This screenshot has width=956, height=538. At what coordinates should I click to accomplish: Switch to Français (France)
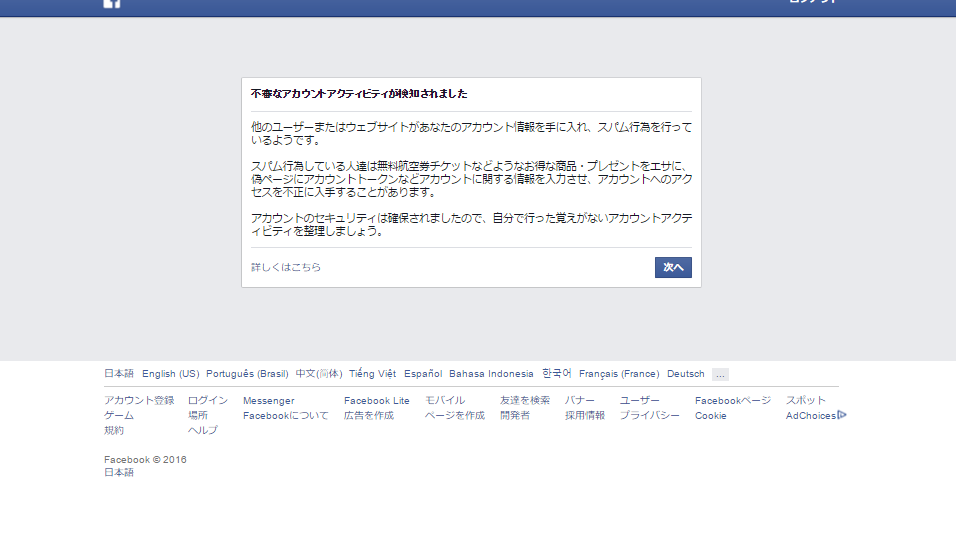coord(619,374)
